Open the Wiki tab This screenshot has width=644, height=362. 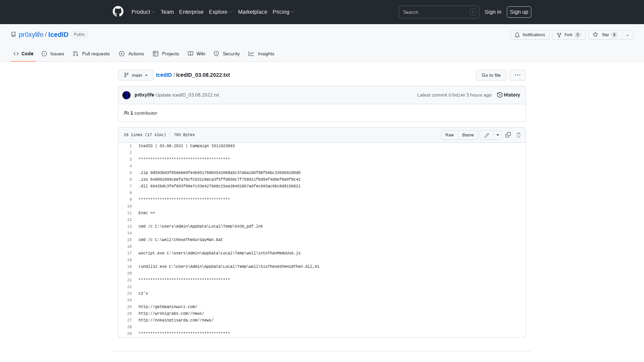(x=196, y=54)
